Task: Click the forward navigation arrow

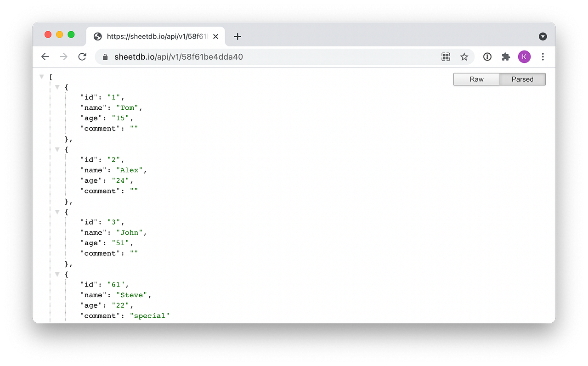Action: [63, 56]
